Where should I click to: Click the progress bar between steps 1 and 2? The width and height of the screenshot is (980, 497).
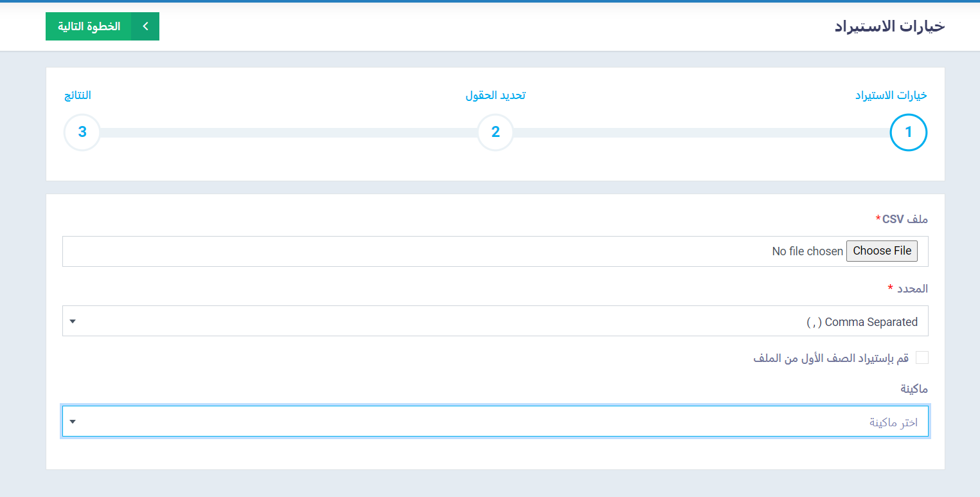(x=702, y=132)
